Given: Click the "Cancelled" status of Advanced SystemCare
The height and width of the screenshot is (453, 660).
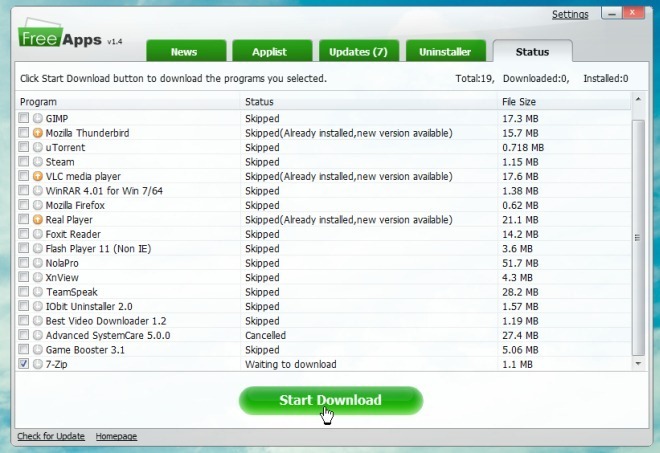Looking at the screenshot, I should coord(265,336).
